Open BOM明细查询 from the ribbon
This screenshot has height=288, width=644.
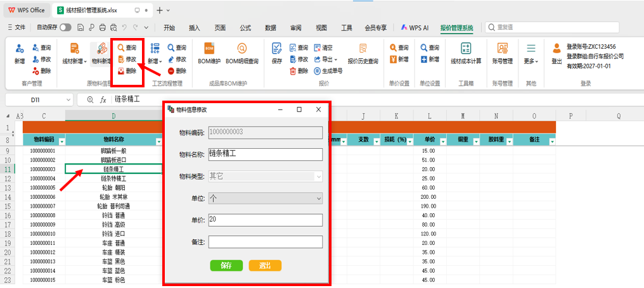[x=242, y=54]
